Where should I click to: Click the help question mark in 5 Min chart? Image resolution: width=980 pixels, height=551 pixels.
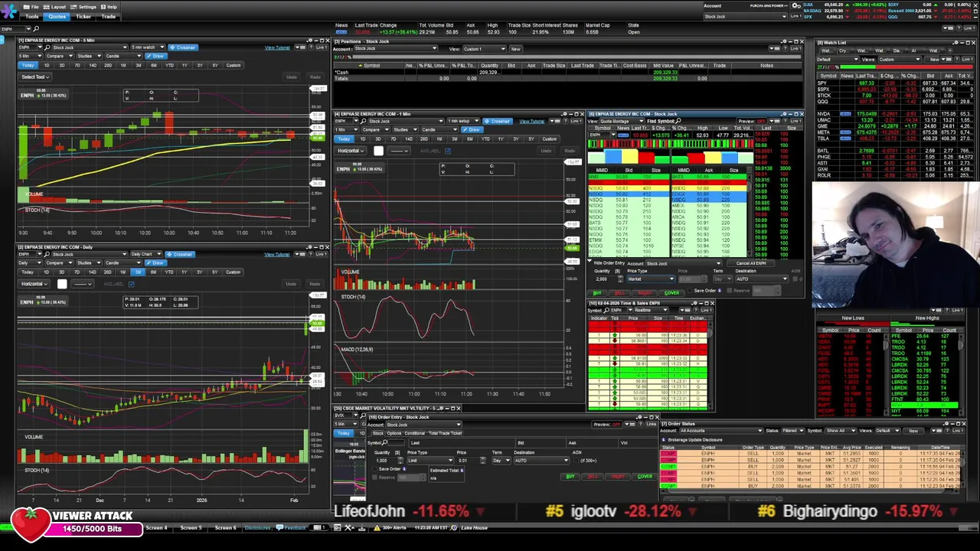pos(309,47)
